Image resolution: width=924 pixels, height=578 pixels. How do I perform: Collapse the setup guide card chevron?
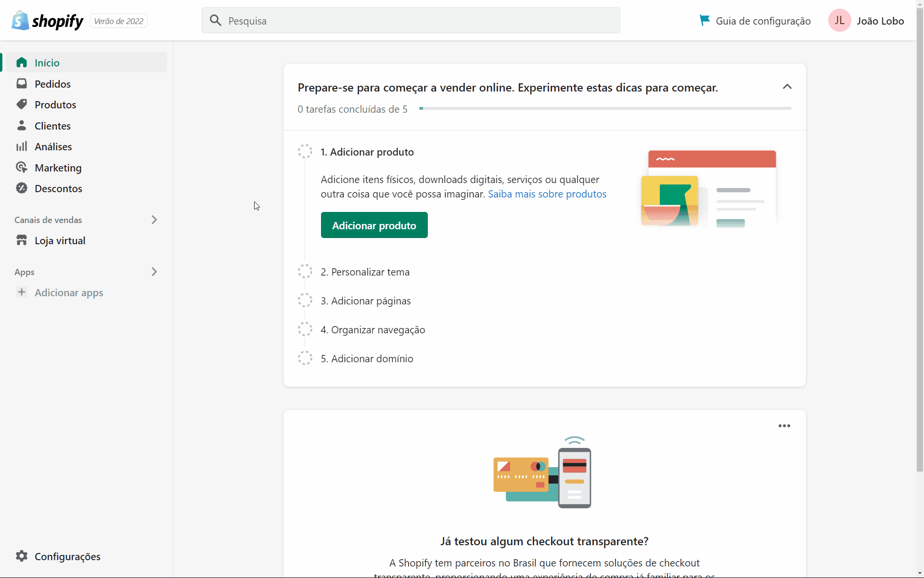point(787,87)
